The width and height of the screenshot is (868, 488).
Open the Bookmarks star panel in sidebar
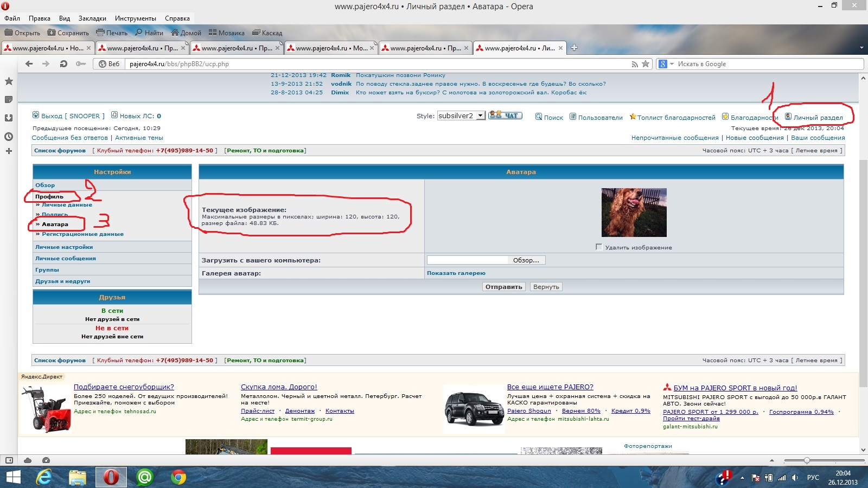point(9,81)
